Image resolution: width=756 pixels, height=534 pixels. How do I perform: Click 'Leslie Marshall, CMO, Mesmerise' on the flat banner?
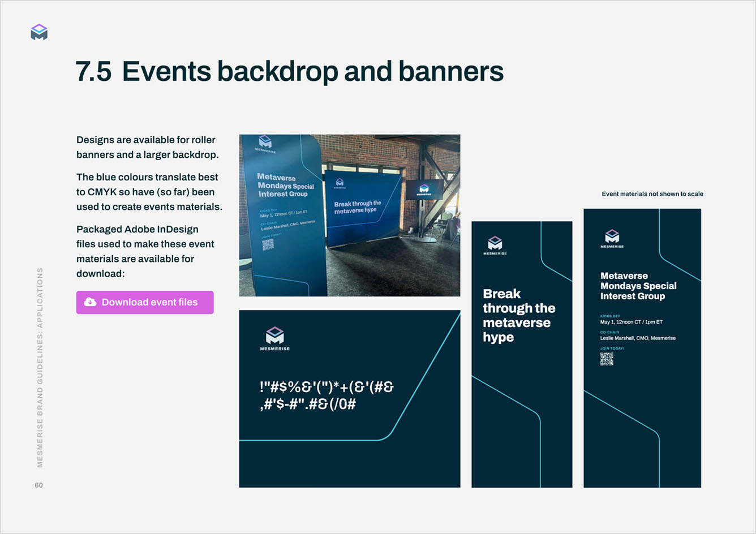(638, 338)
